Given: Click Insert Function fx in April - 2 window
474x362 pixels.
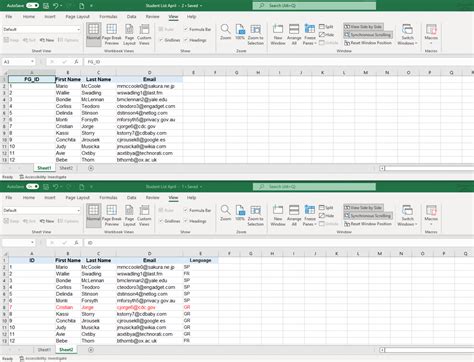Looking at the screenshot, I should 76,62.
